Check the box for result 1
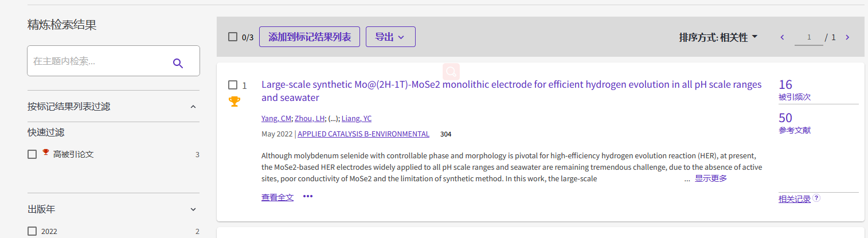The height and width of the screenshot is (238, 868). coord(233,85)
